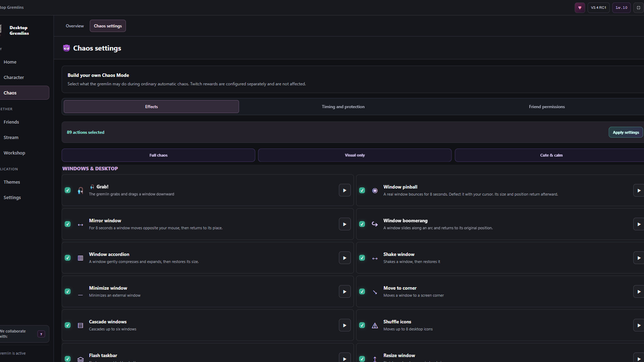Open Workshop in the sidebar

pyautogui.click(x=24, y=153)
